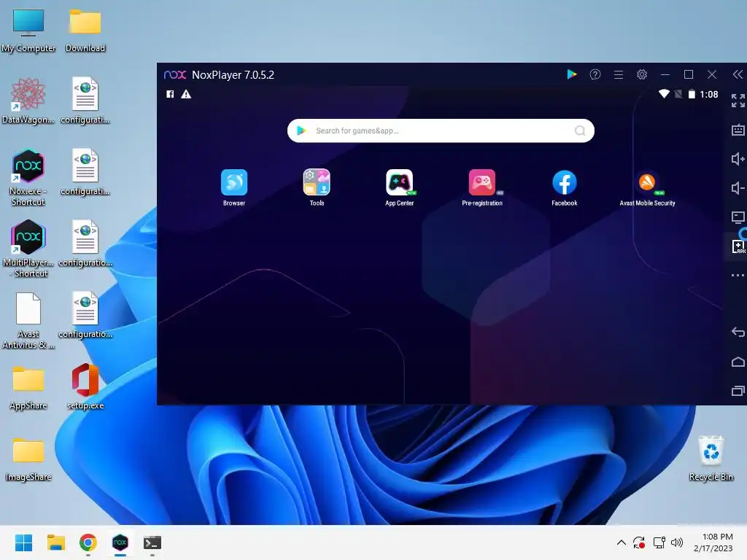Click Install APK icon in Nox sidebar
This screenshot has width=747, height=560.
738,246
